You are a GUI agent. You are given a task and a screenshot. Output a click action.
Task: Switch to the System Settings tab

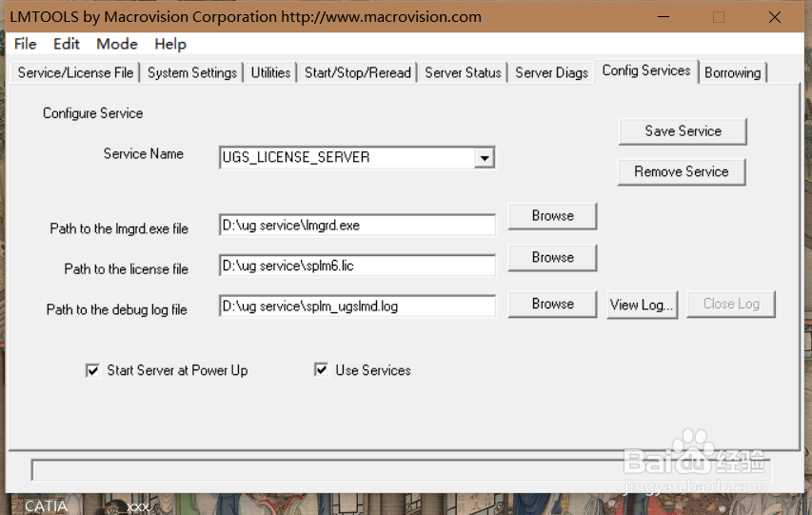pos(192,72)
